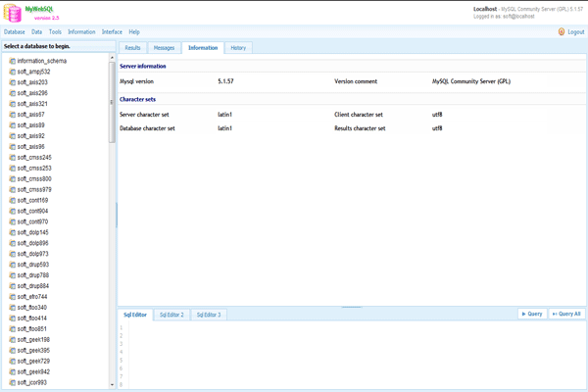The width and height of the screenshot is (588, 392).
Task: Open the Tools menu
Action: pos(55,32)
